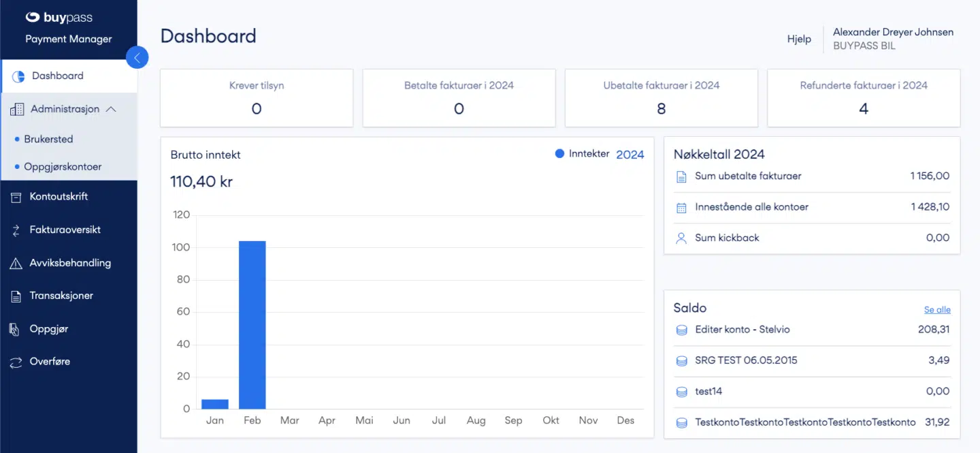This screenshot has height=453, width=980.
Task: Go to Overføre page
Action: tap(50, 361)
